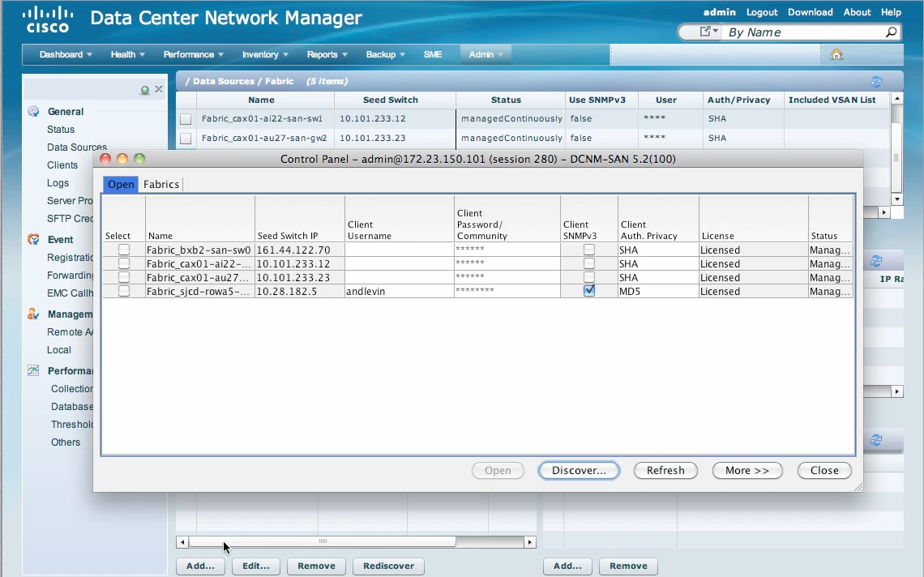Click Logout link
Screen dimensions: 924x577
[762, 12]
